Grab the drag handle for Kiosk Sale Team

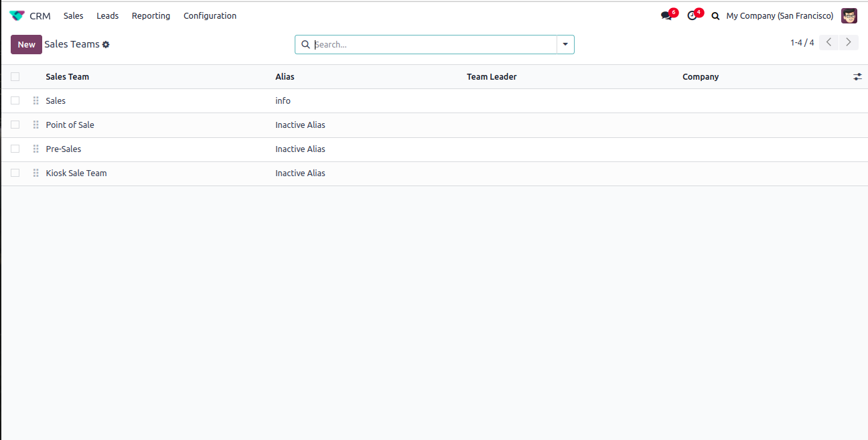pos(35,173)
